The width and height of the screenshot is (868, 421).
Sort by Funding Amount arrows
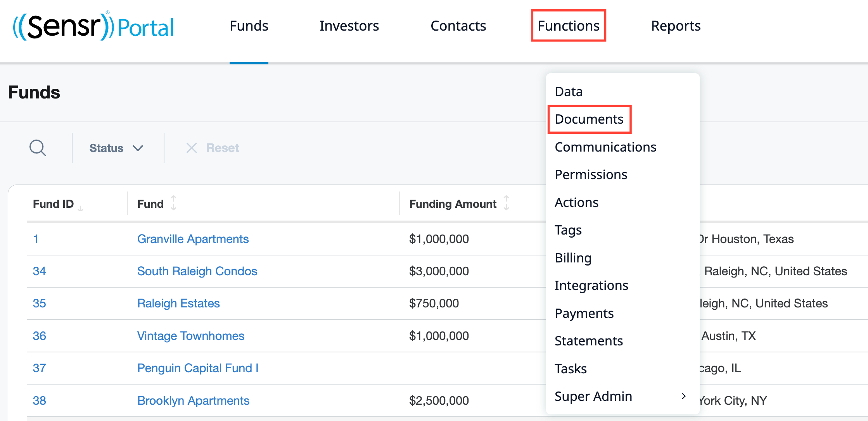(x=506, y=203)
